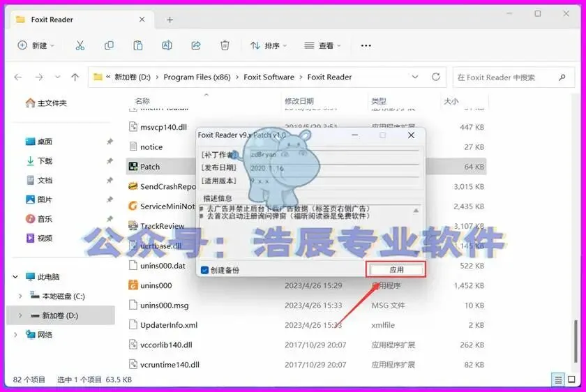The height and width of the screenshot is (392, 586).
Task: Select the unins000 application icon
Action: click(x=133, y=285)
